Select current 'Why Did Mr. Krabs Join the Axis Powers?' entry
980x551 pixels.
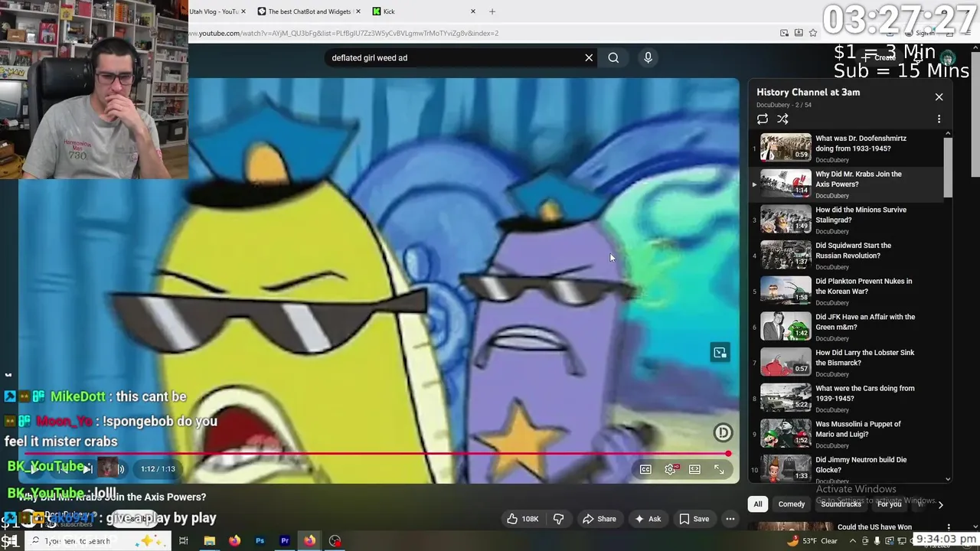coord(847,184)
